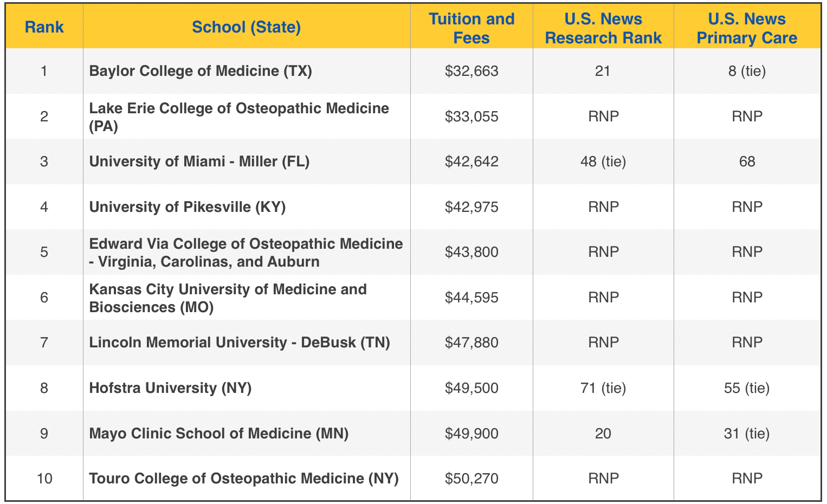
Task: Select Mayo Clinic School of Medicine (MN)
Action: pyautogui.click(x=219, y=434)
